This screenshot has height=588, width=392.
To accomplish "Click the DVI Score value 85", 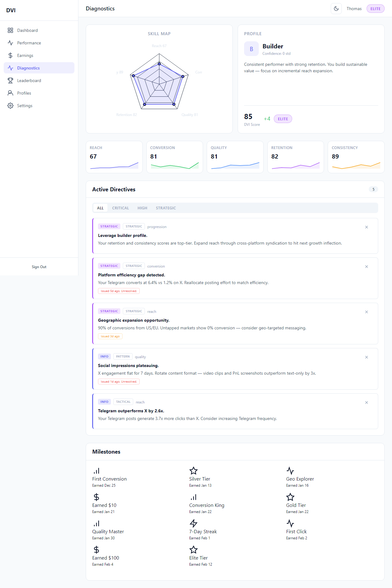I will [x=248, y=117].
